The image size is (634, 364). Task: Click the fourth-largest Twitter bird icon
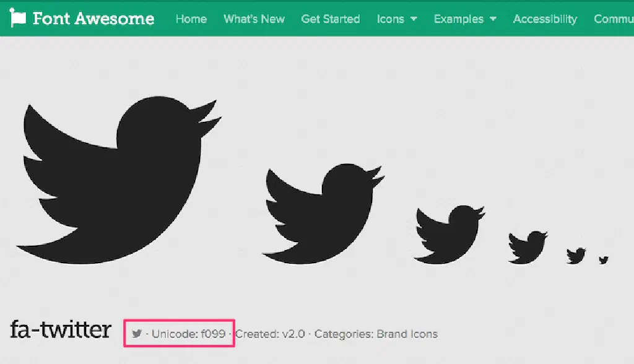(528, 247)
